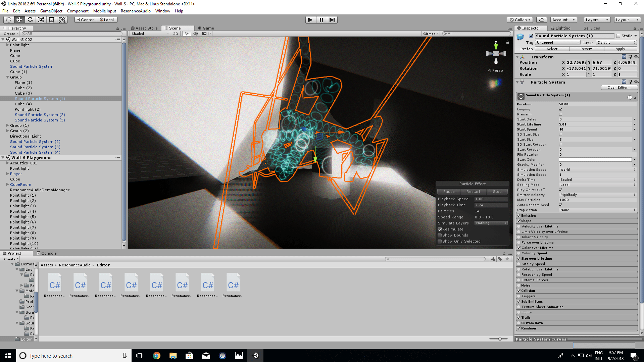Click the Start Color swatch
Viewport: 644px width, 362px height.
pyautogui.click(x=595, y=160)
